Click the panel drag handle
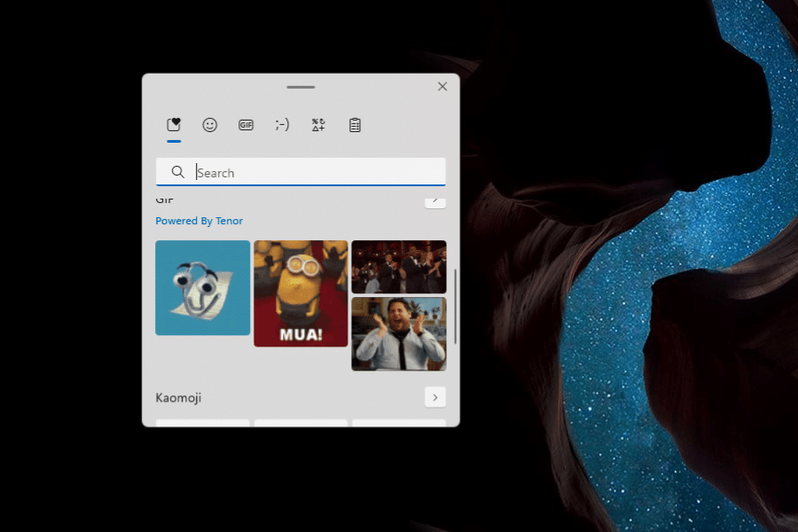This screenshot has height=532, width=798. (x=301, y=87)
